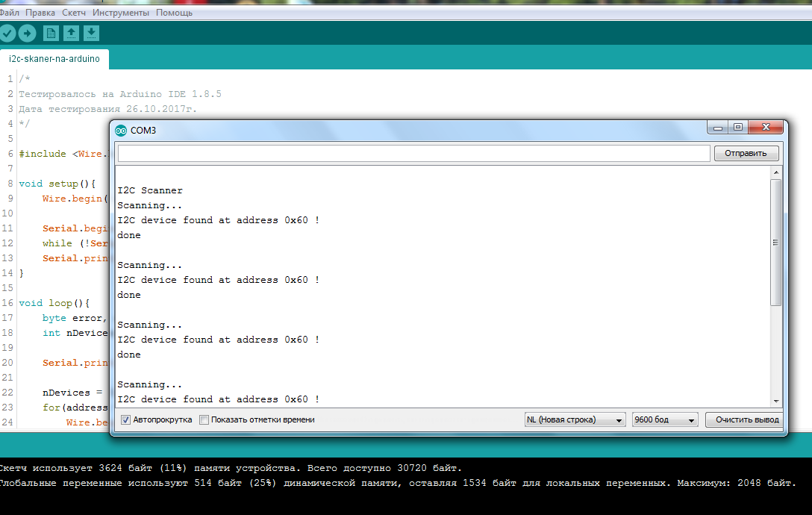Image resolution: width=812 pixels, height=515 pixels.
Task: Create a new sketch with New icon
Action: point(51,33)
